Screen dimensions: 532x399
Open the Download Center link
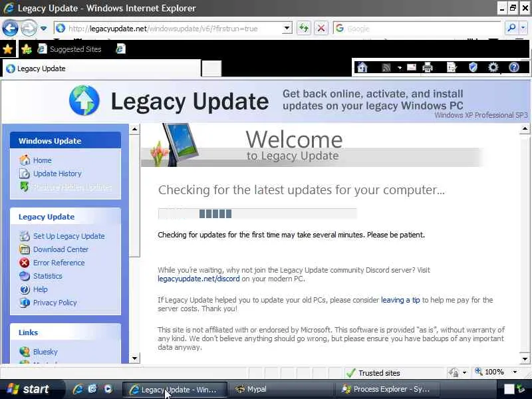point(61,249)
